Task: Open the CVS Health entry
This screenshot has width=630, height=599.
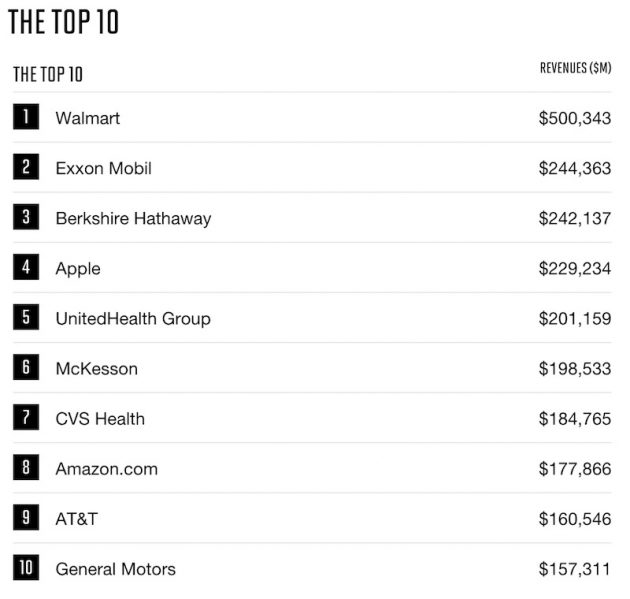Action: point(99,419)
